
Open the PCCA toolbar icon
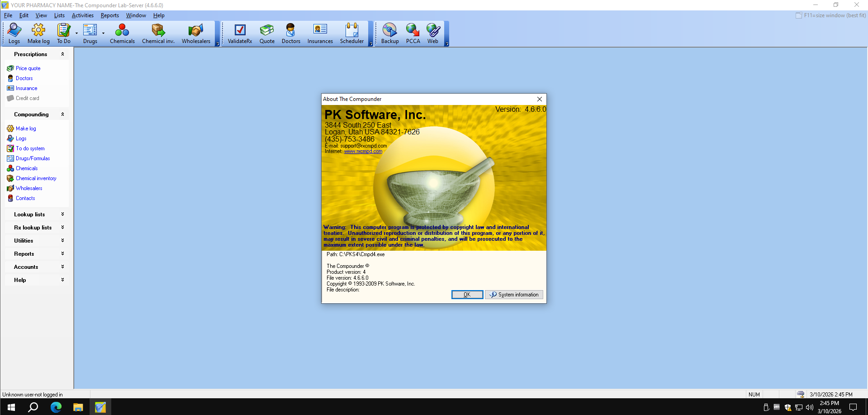tap(413, 33)
